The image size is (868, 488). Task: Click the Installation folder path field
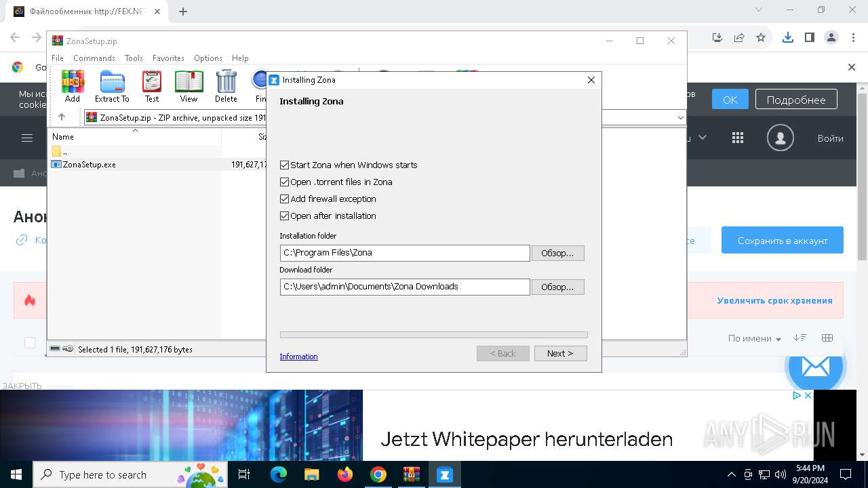coord(405,253)
